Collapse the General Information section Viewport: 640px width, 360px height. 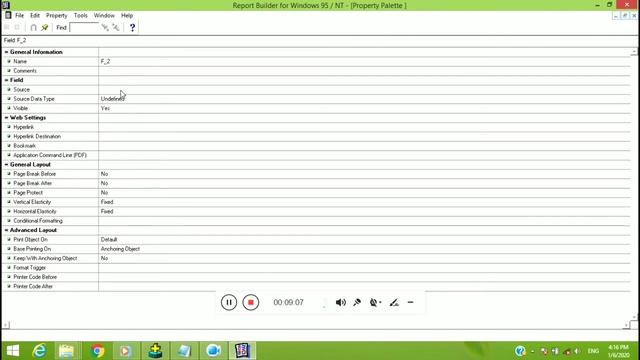tap(6, 52)
